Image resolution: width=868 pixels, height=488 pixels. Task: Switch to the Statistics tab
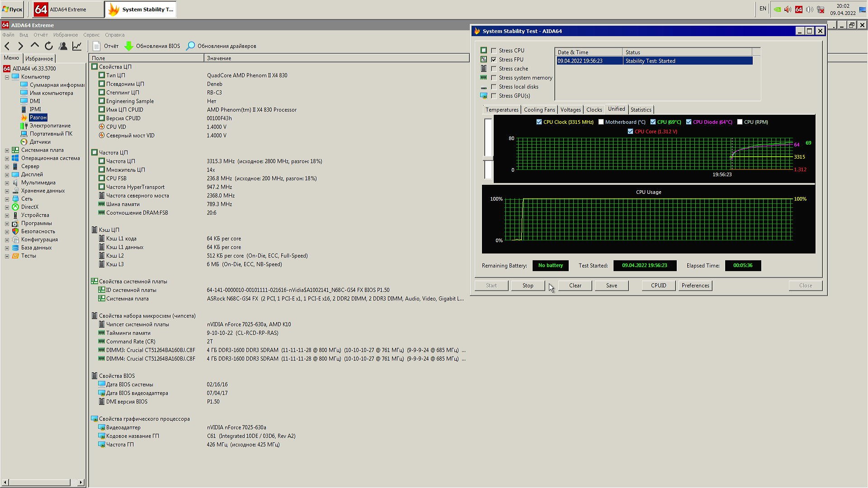[641, 110]
